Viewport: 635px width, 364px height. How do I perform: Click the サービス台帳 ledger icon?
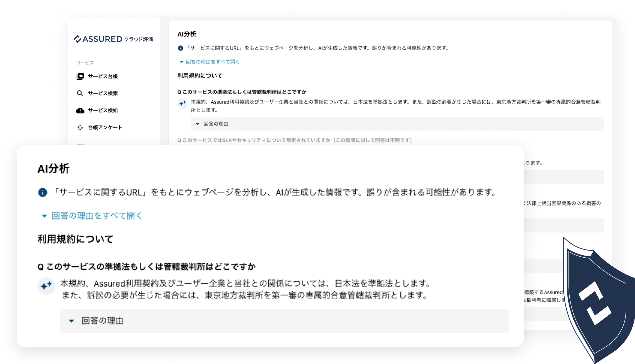tap(80, 76)
